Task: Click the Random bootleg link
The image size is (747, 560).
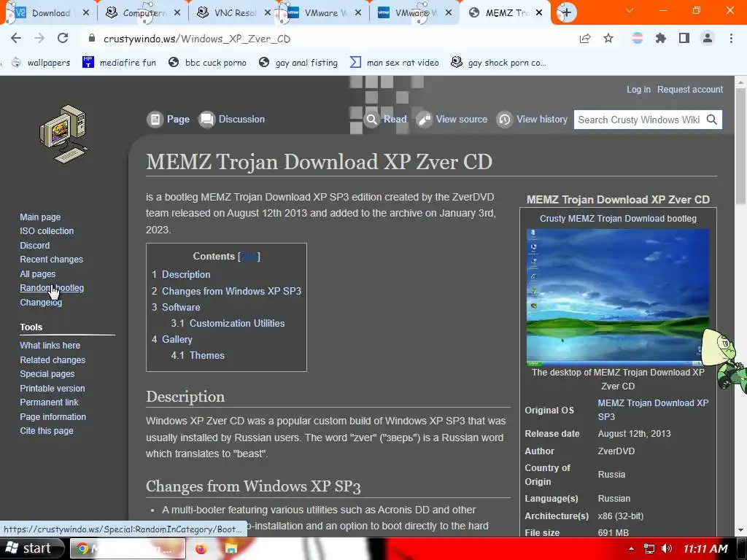Action: coord(52,287)
